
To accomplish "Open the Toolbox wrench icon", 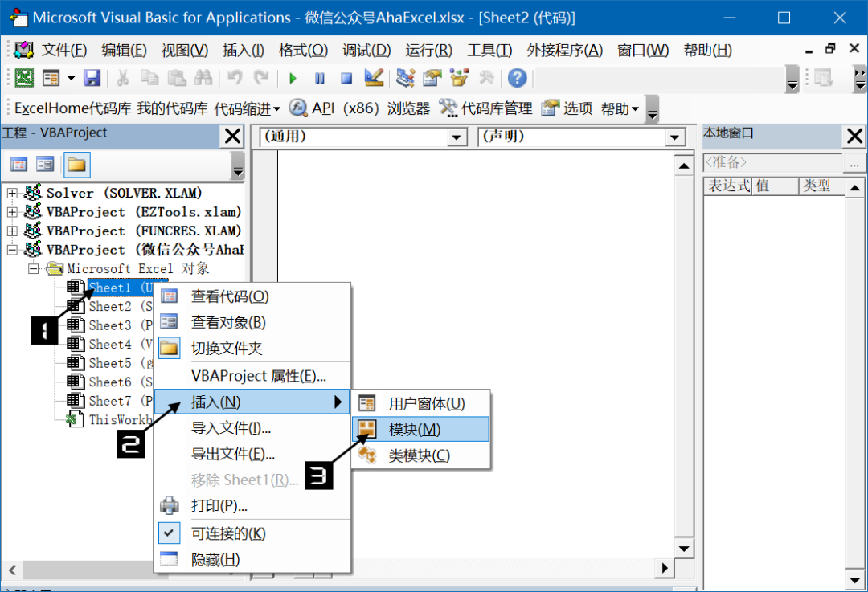I will click(486, 78).
